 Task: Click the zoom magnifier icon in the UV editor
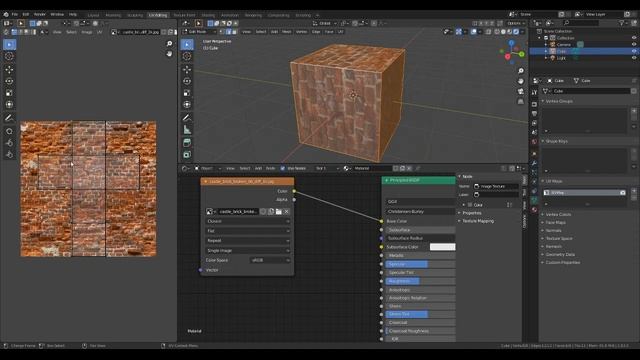(x=169, y=44)
